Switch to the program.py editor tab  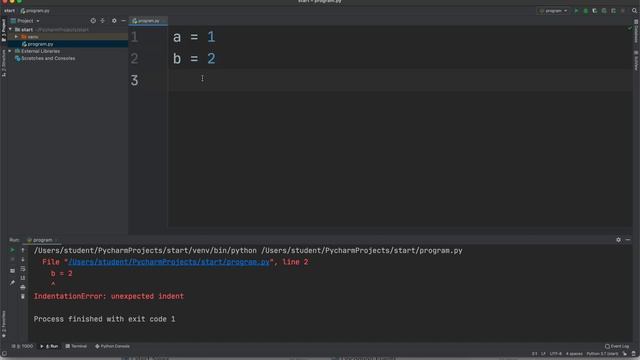148,20
